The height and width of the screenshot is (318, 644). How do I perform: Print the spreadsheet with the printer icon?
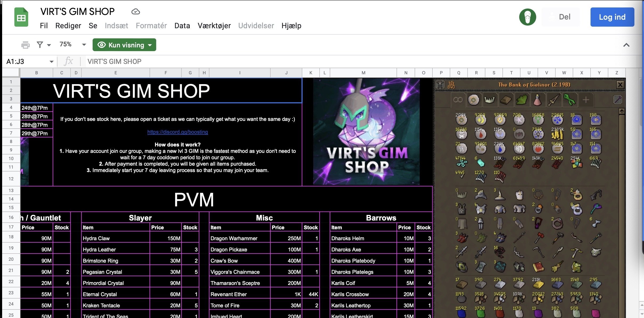pyautogui.click(x=26, y=45)
